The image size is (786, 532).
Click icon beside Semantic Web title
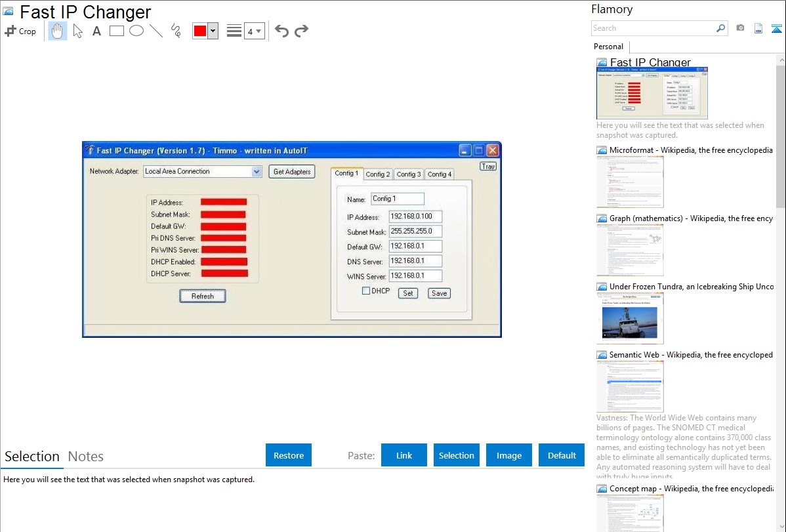tap(602, 355)
